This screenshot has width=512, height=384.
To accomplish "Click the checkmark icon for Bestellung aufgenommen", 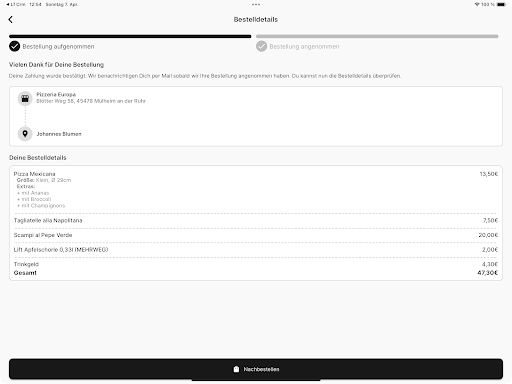I will click(15, 46).
